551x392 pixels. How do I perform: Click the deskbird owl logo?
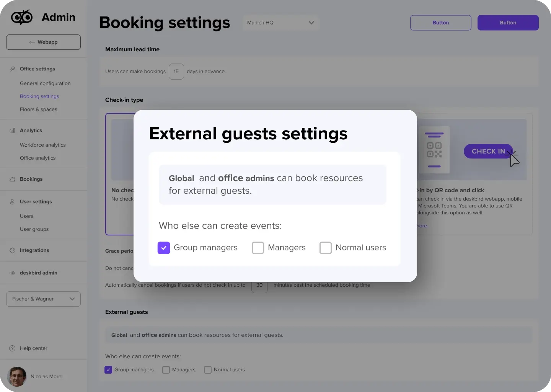pyautogui.click(x=22, y=17)
